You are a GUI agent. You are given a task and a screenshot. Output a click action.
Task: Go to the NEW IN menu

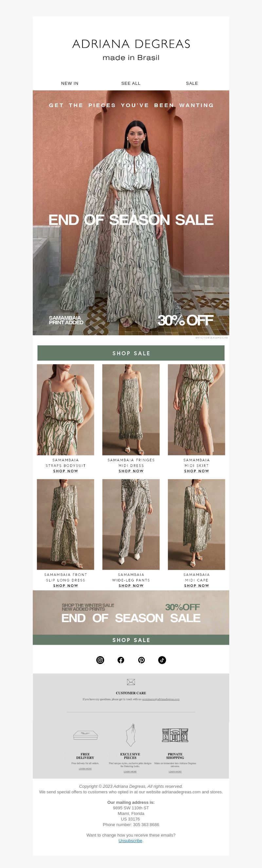(70, 83)
